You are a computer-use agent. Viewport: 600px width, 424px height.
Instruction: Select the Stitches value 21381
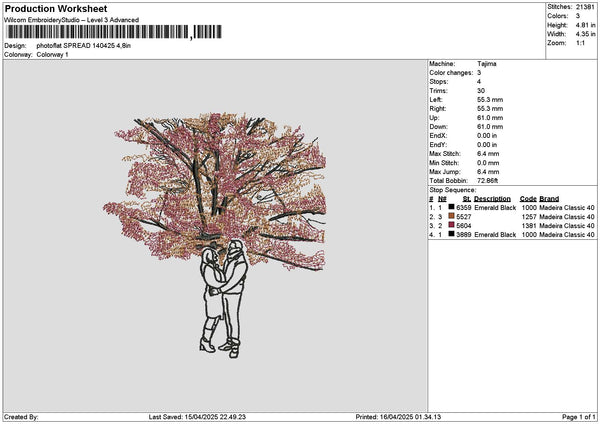pyautogui.click(x=585, y=7)
